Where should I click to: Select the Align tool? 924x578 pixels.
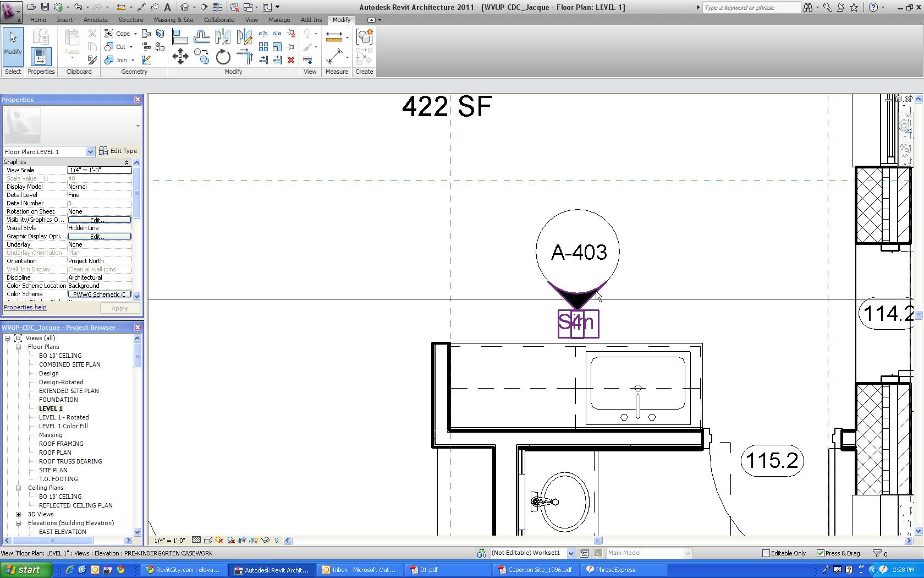[x=180, y=37]
